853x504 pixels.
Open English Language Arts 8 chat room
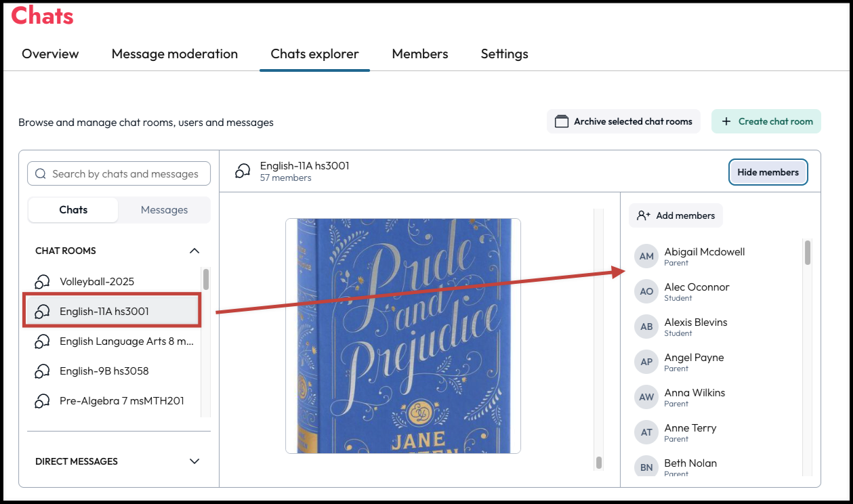coord(114,341)
